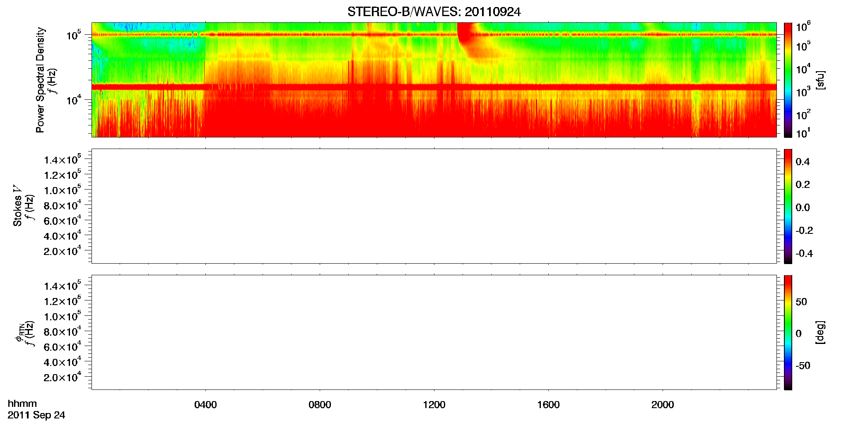The width and height of the screenshot is (868, 447).
Task: Click 6.0×10^4 tick in Stokes V panel
Action: click(63, 220)
